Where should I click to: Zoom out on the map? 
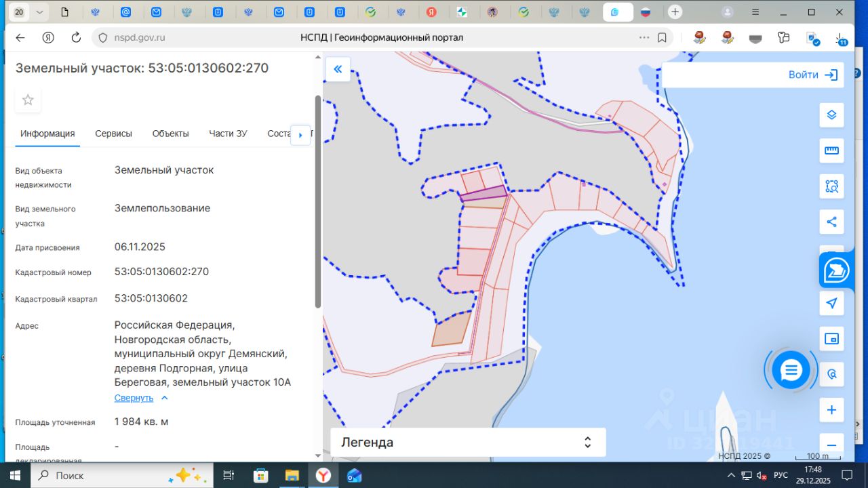tap(831, 445)
